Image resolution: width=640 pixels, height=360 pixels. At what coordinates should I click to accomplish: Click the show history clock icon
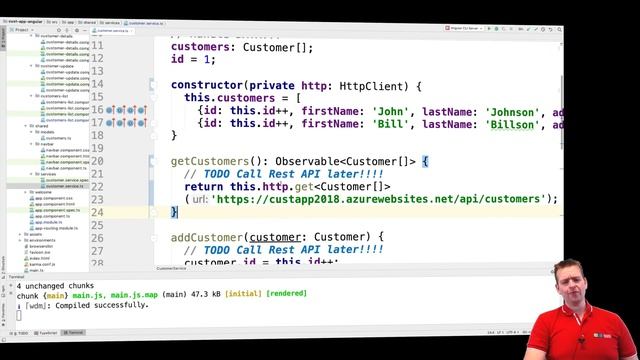pos(543,29)
